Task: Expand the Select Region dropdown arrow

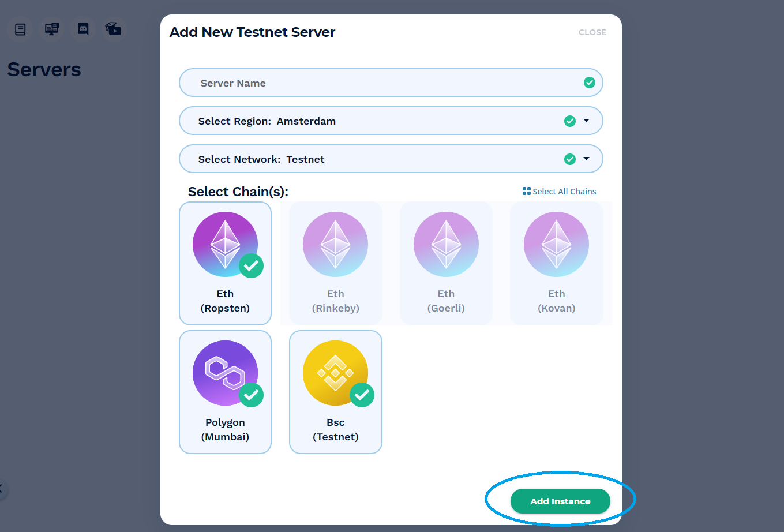Action: [x=587, y=121]
